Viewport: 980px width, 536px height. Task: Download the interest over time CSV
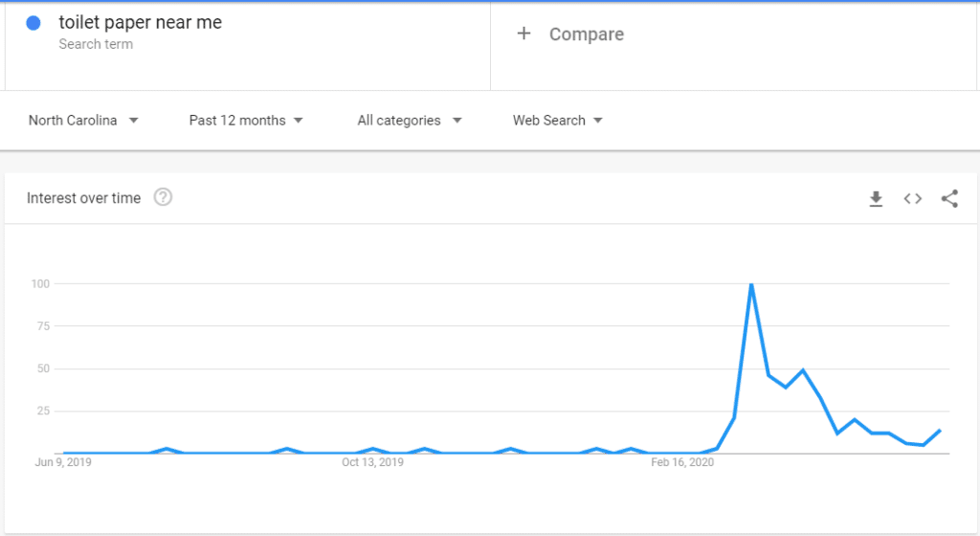click(x=876, y=199)
